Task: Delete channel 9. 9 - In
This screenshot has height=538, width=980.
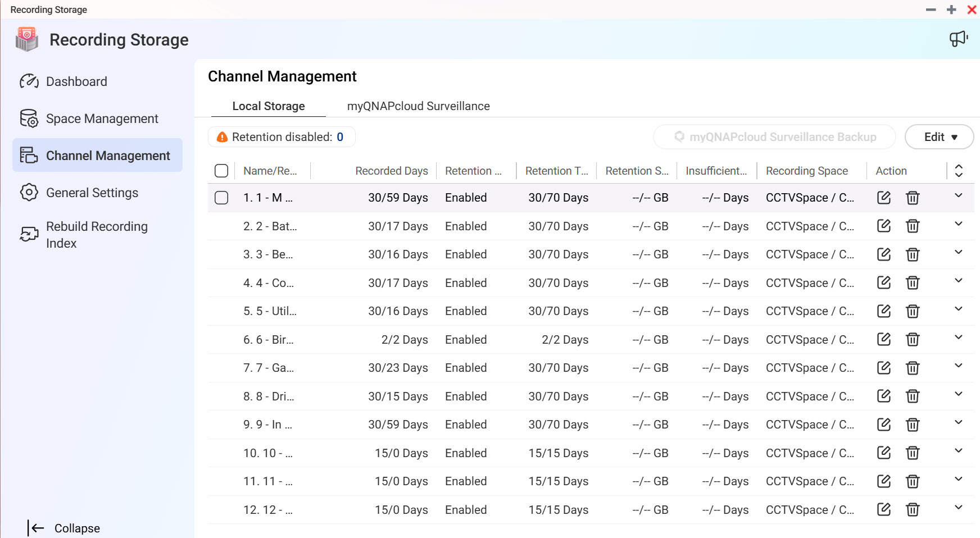Action: pyautogui.click(x=913, y=425)
